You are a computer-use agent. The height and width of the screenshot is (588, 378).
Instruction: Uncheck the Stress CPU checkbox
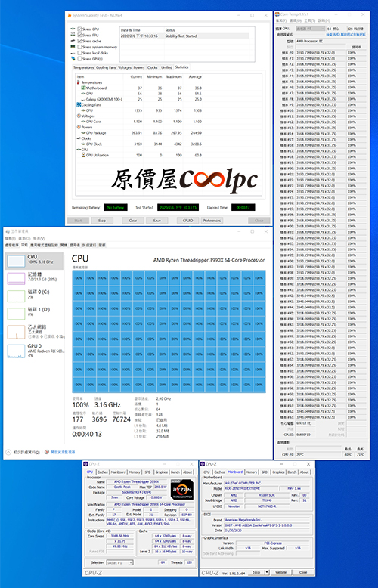point(79,29)
